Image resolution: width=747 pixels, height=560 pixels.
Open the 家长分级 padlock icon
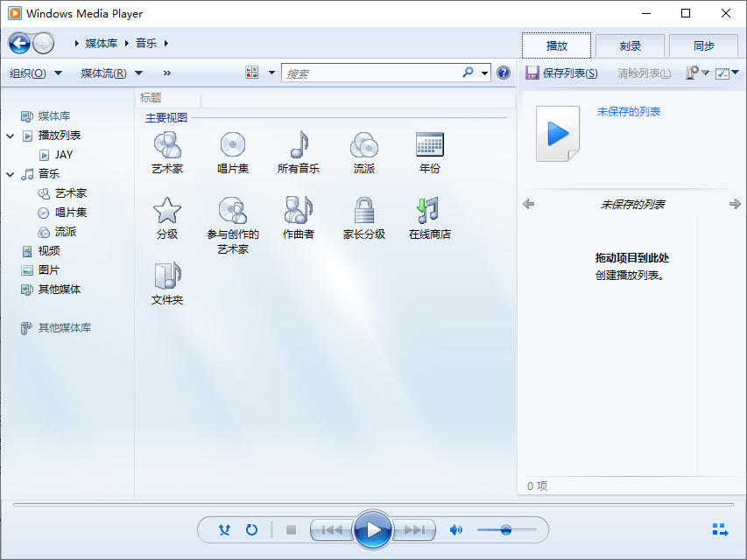point(364,211)
